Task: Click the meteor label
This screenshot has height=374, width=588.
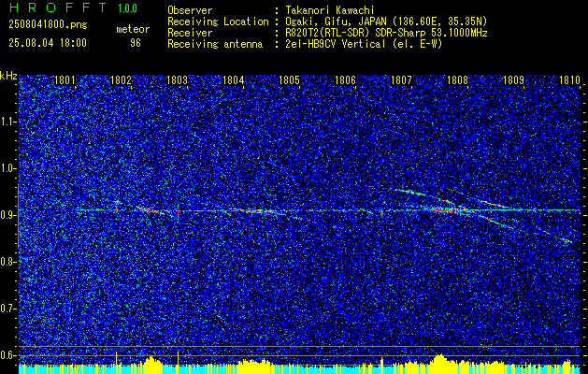Action: click(133, 29)
